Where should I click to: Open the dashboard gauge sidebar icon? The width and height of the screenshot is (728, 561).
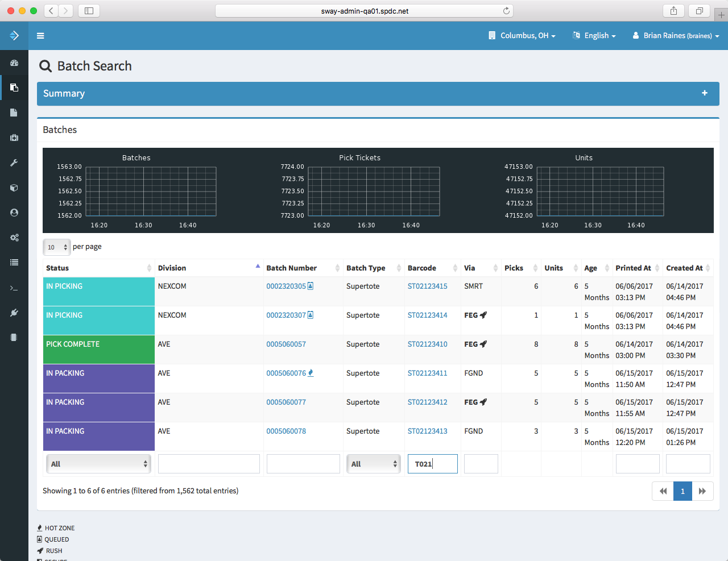[14, 63]
